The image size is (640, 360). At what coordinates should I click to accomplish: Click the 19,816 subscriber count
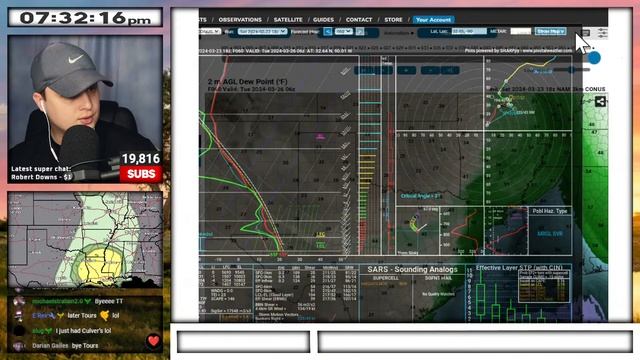point(141,158)
